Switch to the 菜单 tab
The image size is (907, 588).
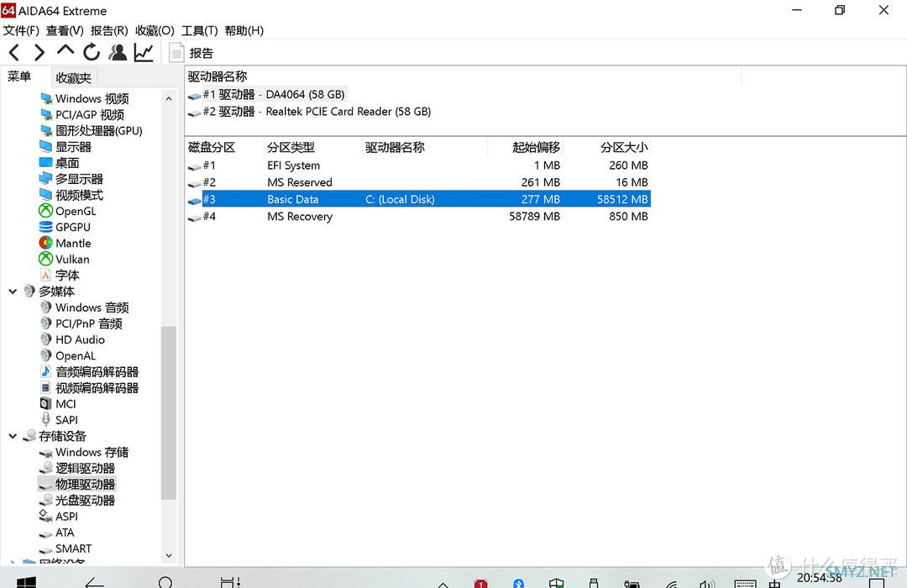click(x=19, y=76)
